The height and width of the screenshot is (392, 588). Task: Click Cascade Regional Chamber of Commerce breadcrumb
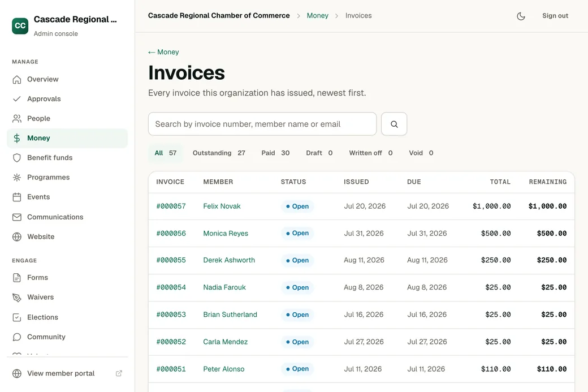pos(219,16)
